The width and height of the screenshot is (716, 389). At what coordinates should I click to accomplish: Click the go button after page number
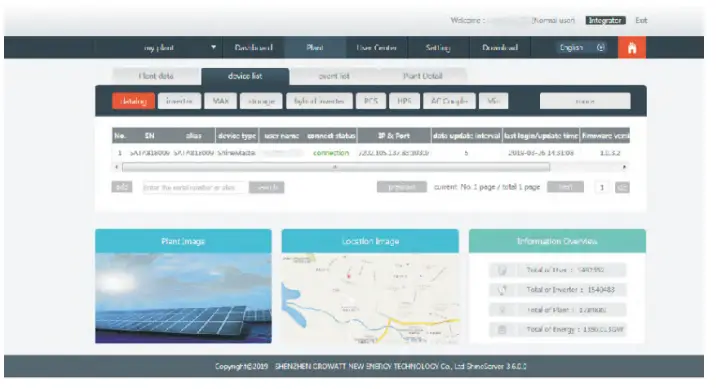coord(622,187)
